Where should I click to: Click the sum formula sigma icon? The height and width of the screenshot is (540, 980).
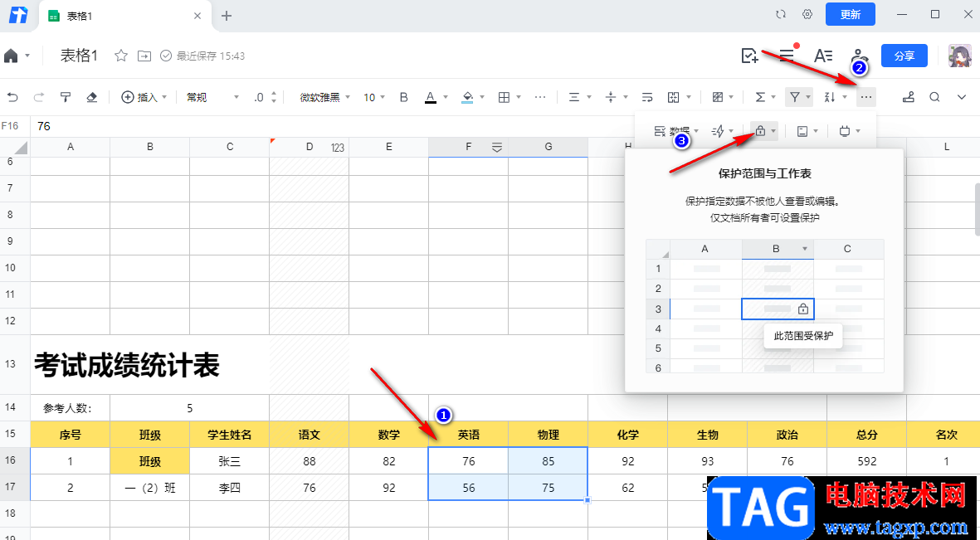(760, 97)
